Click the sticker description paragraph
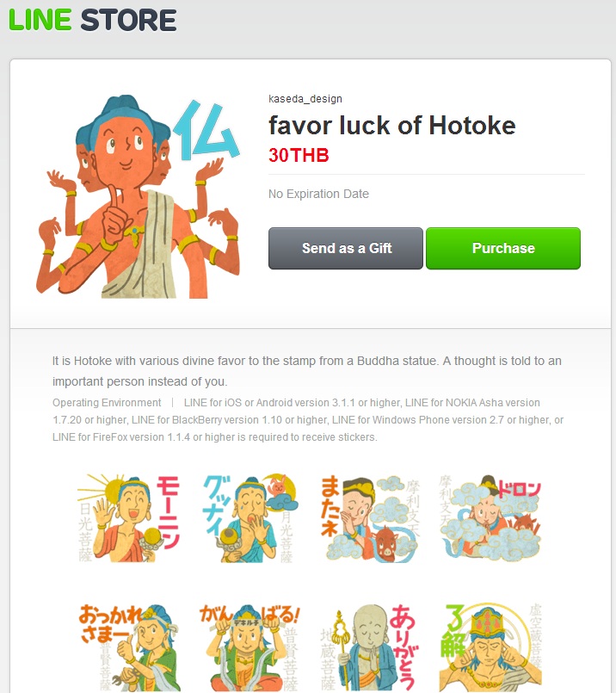Viewport: 616px width, 693px height. [307, 371]
